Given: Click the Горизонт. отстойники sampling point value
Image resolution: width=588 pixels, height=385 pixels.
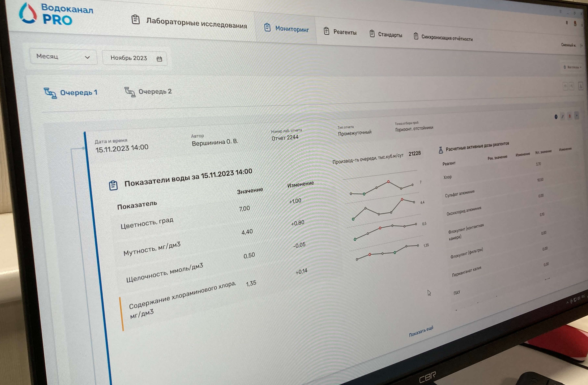Looking at the screenshot, I should [414, 129].
